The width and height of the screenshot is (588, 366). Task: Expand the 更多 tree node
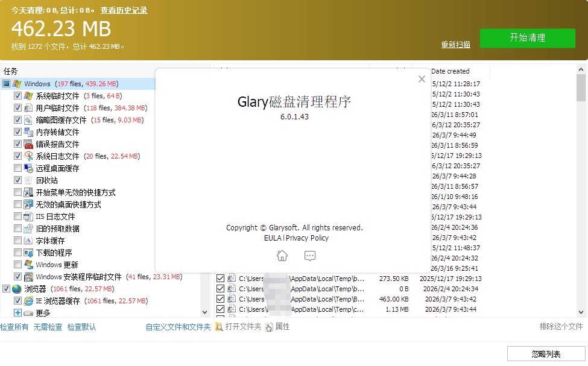click(x=17, y=313)
